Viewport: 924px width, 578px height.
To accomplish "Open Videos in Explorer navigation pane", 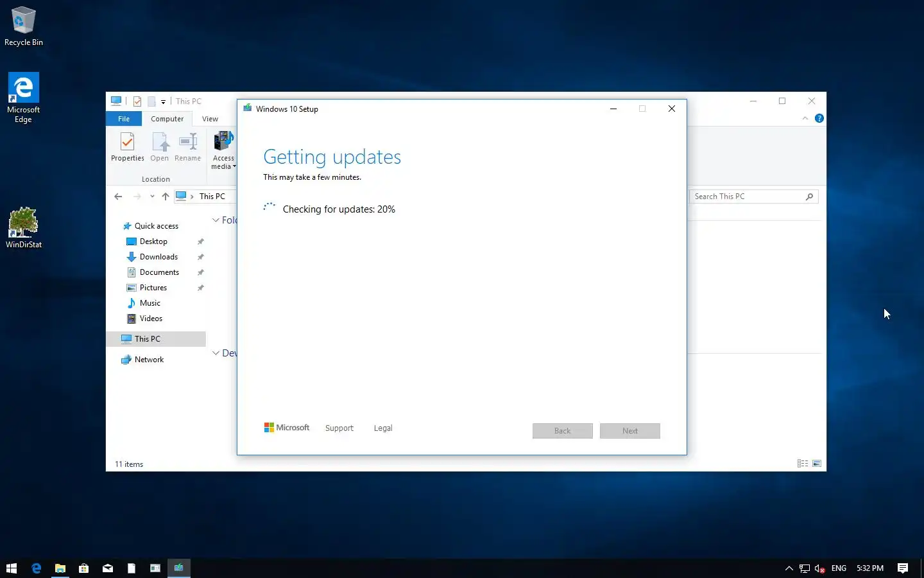I will tap(151, 319).
